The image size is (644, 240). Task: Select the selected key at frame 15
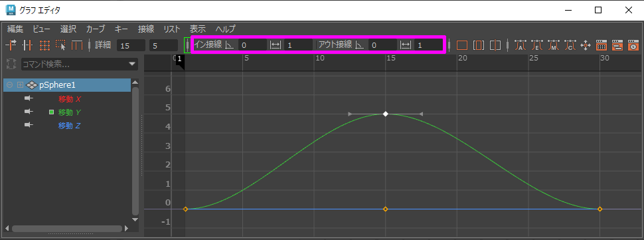coord(385,114)
